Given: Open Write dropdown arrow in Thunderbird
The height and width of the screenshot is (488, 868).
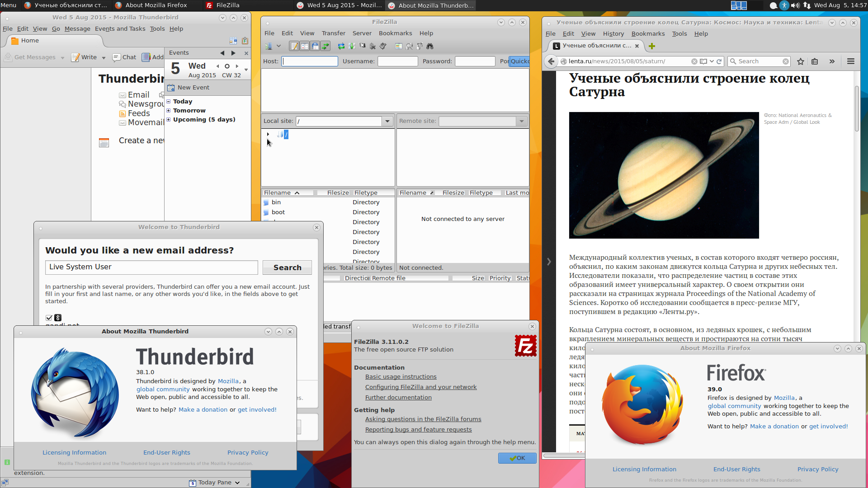Looking at the screenshot, I should coord(104,58).
